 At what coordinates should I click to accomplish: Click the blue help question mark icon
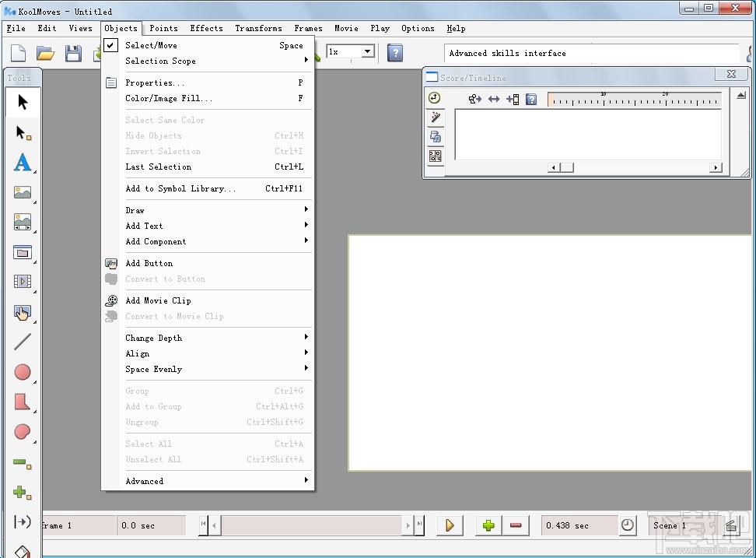pos(395,53)
